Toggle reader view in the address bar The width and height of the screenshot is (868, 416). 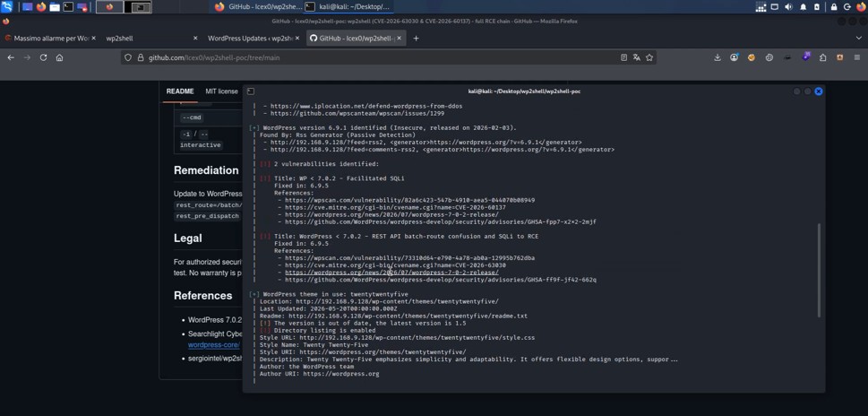click(x=623, y=57)
